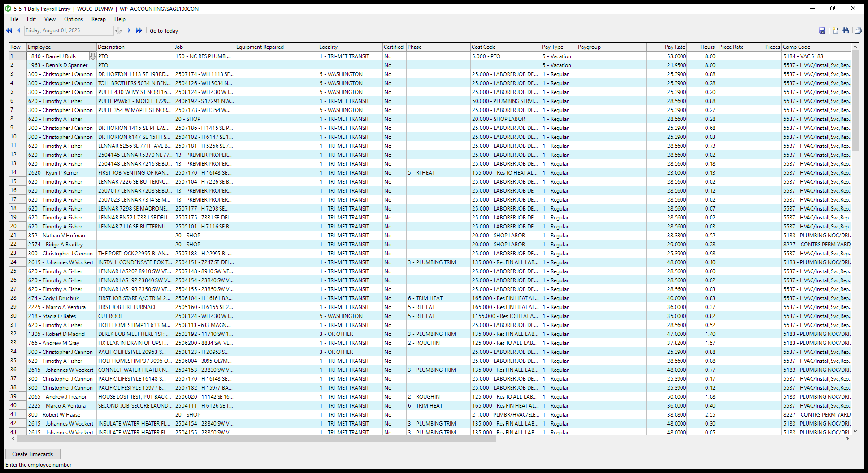Click the date field showing August 01, 2025
Image resolution: width=868 pixels, height=473 pixels.
coord(68,30)
